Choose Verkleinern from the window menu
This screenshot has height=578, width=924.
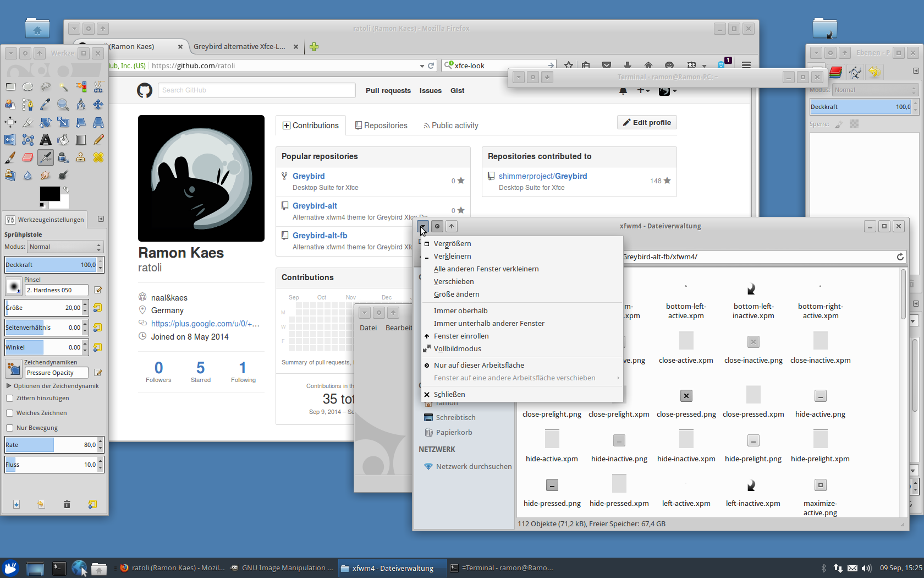point(522,256)
